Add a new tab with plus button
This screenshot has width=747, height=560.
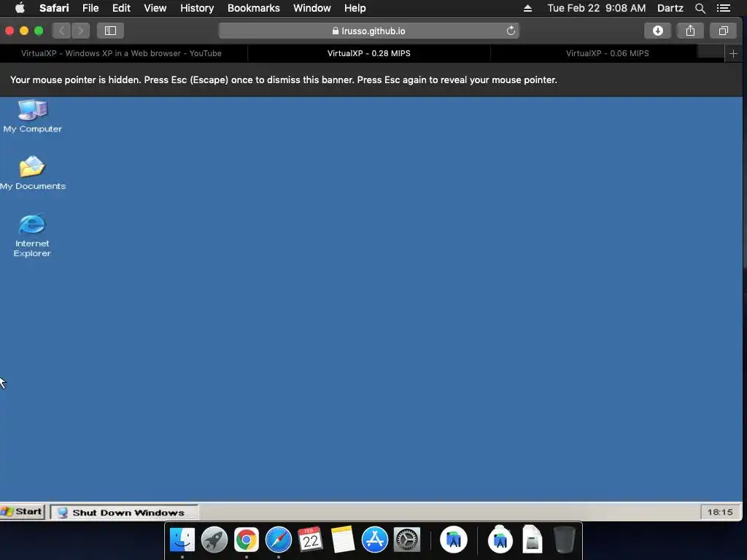[733, 54]
